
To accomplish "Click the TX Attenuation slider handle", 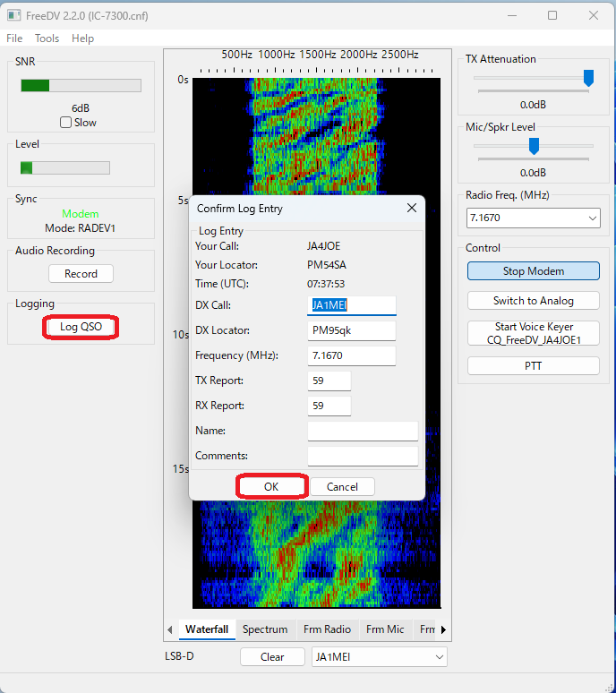I will (588, 78).
